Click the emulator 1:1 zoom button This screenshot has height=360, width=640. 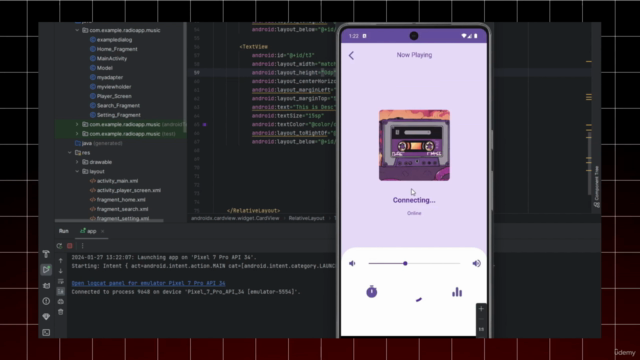(x=481, y=329)
